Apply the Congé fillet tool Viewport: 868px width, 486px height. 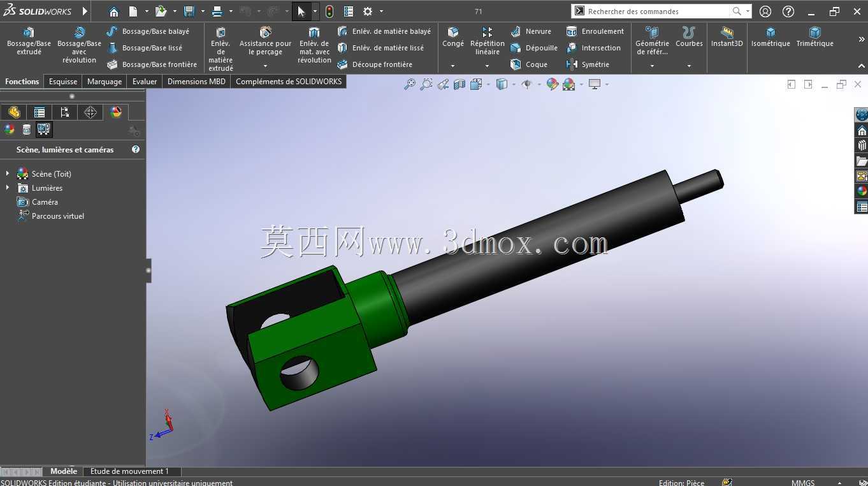453,37
